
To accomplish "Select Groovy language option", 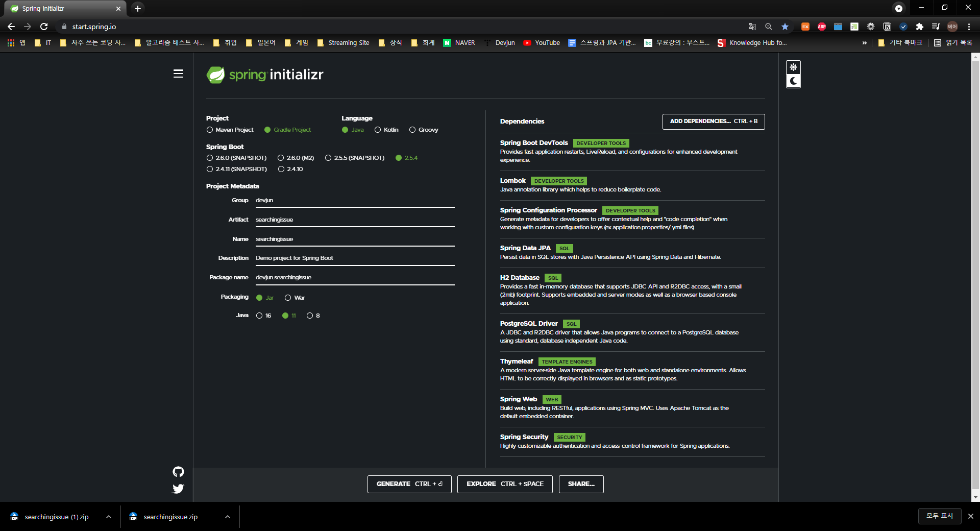I will tap(424, 130).
